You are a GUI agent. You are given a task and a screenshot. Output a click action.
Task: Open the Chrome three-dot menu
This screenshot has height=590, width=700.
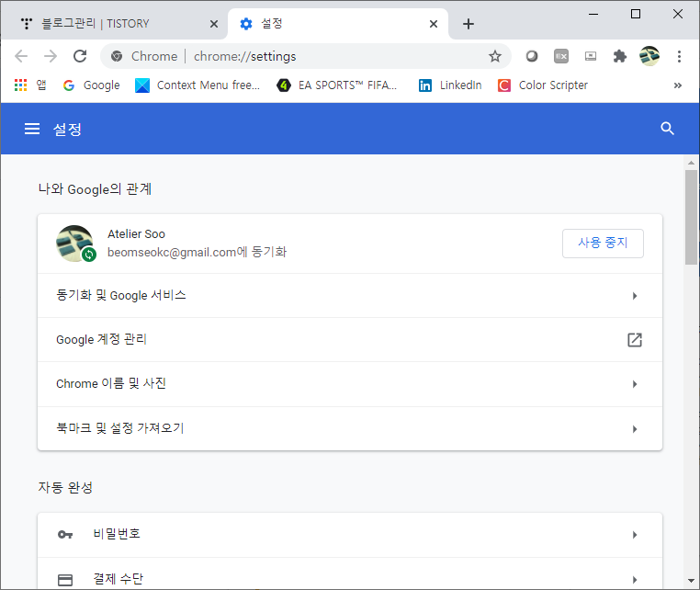pyautogui.click(x=679, y=56)
